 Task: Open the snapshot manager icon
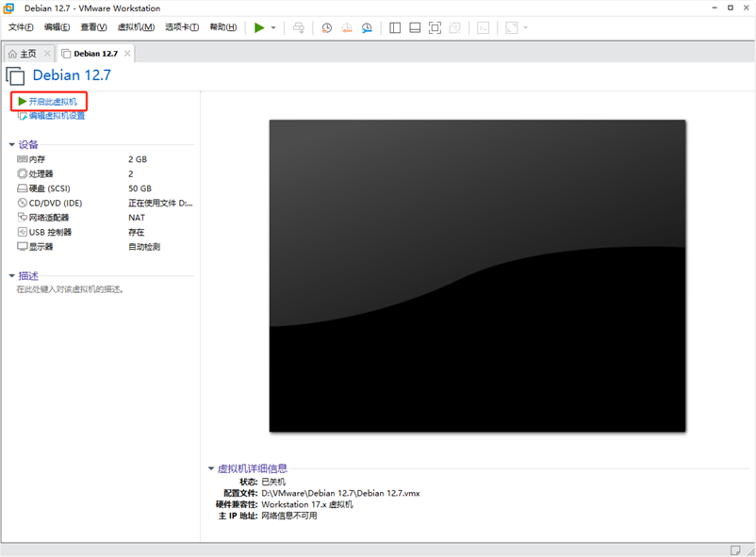pyautogui.click(x=367, y=28)
